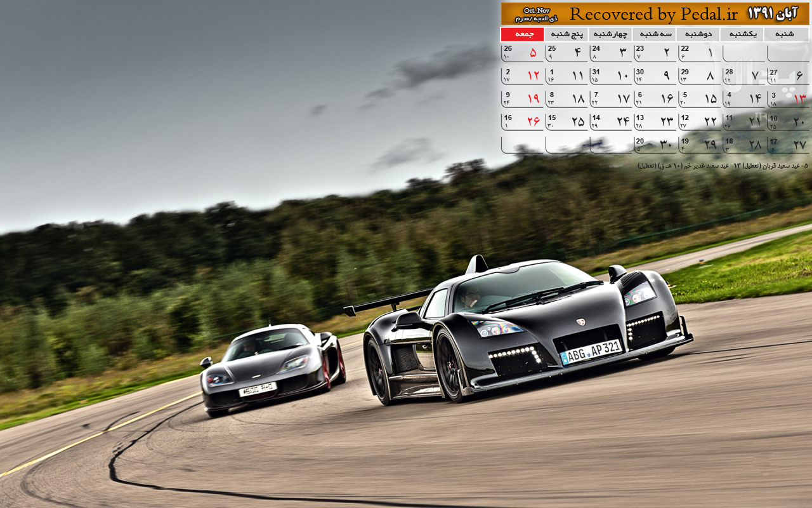Viewport: 812px width, 508px height.
Task: Click the 'Oct. Nov' month label
Action: coord(537,10)
